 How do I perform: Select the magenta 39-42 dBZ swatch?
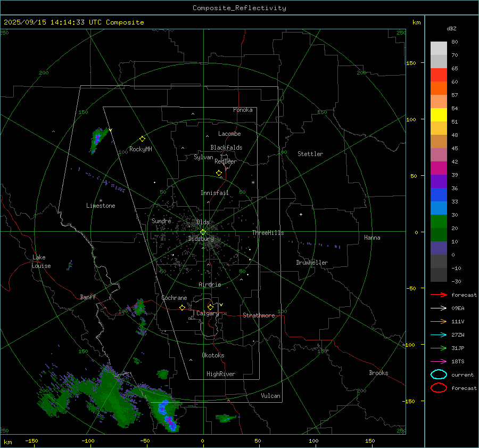[x=439, y=168]
